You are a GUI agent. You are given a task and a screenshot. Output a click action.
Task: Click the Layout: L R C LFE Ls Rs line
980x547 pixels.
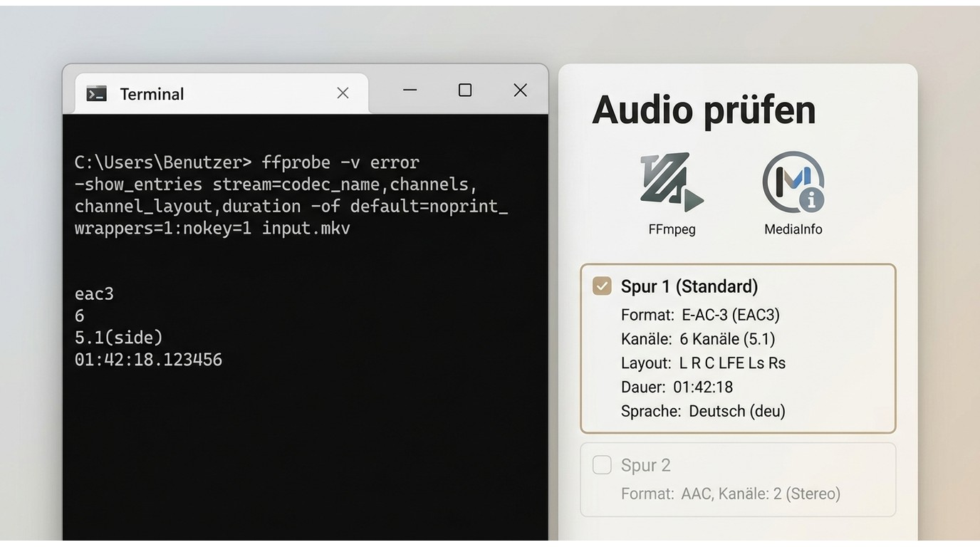pyautogui.click(x=703, y=363)
